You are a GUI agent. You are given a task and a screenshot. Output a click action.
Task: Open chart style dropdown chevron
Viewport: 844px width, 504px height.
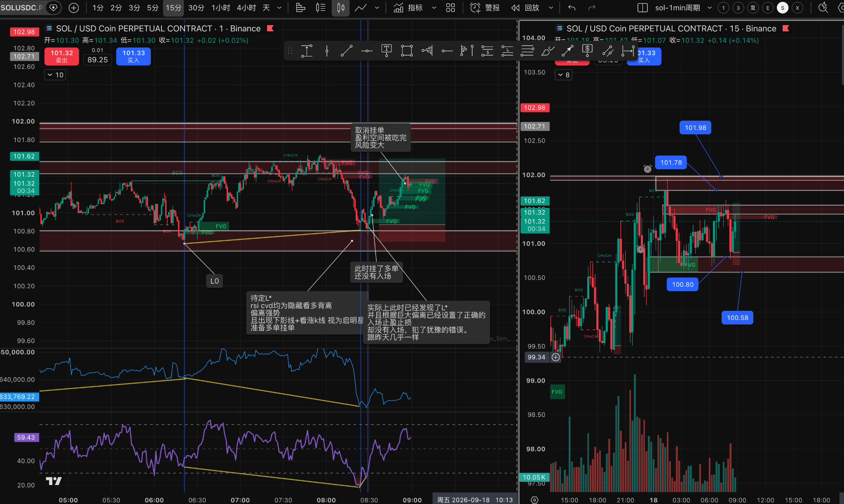coord(377,8)
